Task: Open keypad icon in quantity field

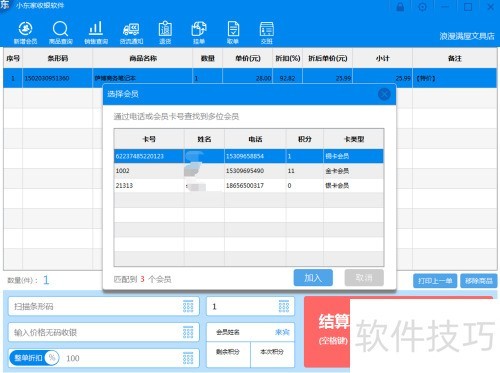Action: pyautogui.click(x=284, y=306)
